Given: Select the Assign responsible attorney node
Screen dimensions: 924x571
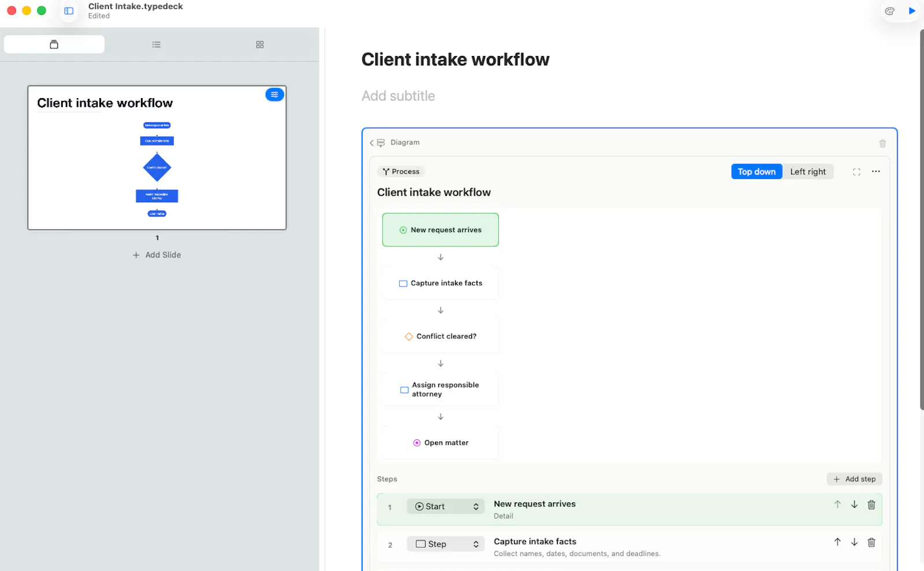Looking at the screenshot, I should click(x=441, y=390).
